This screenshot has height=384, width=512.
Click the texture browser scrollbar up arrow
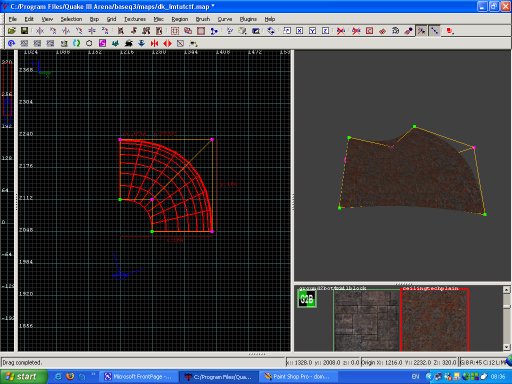click(x=507, y=289)
